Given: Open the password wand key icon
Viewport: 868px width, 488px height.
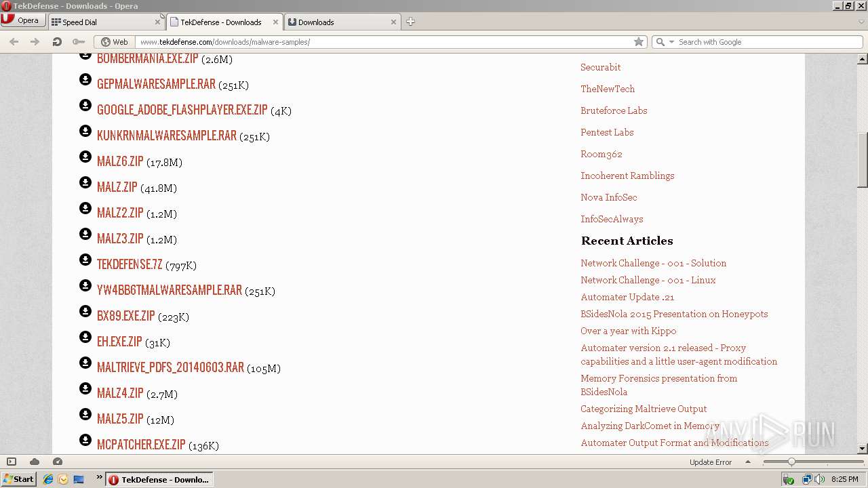Looking at the screenshot, I should [x=79, y=42].
